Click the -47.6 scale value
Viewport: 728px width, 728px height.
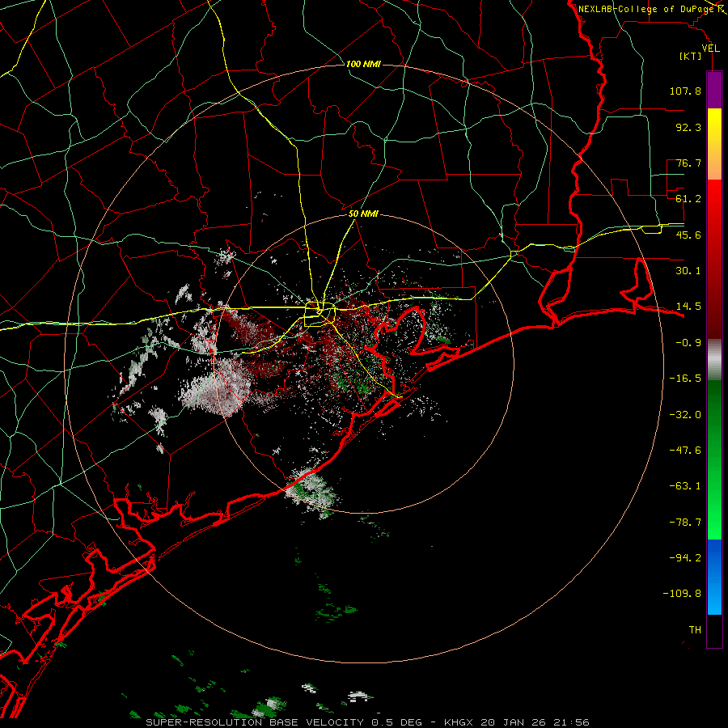(x=685, y=451)
